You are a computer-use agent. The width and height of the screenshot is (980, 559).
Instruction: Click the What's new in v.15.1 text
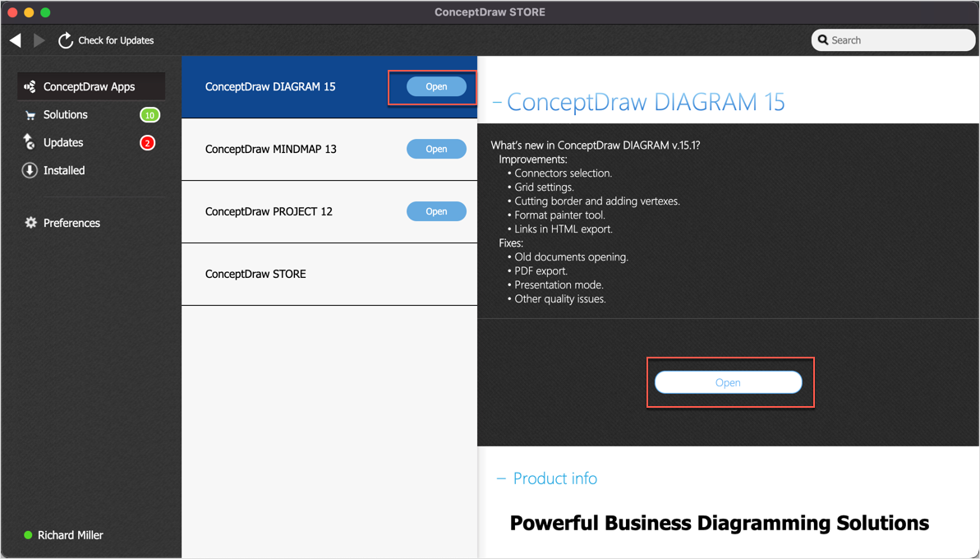coord(596,145)
